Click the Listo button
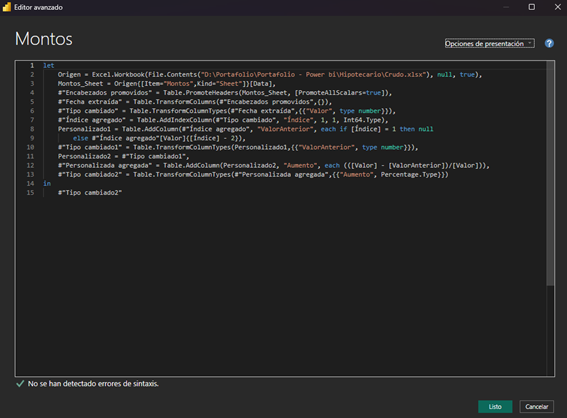The image size is (567, 418). coord(495,406)
